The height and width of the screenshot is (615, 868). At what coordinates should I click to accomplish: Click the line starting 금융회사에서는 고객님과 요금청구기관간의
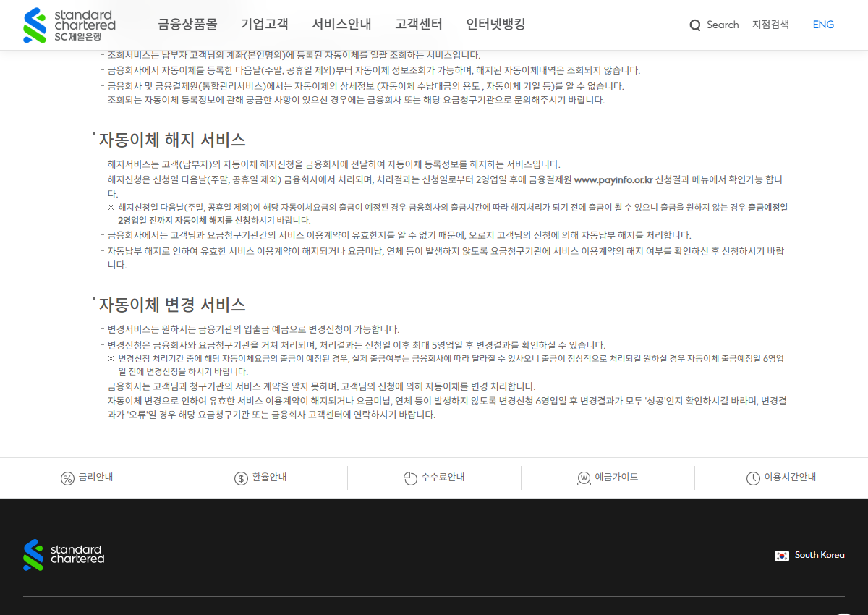(399, 235)
